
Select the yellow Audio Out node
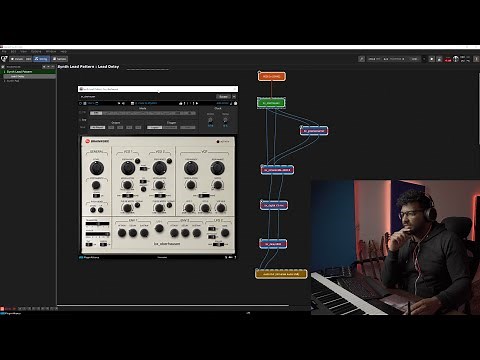(281, 274)
